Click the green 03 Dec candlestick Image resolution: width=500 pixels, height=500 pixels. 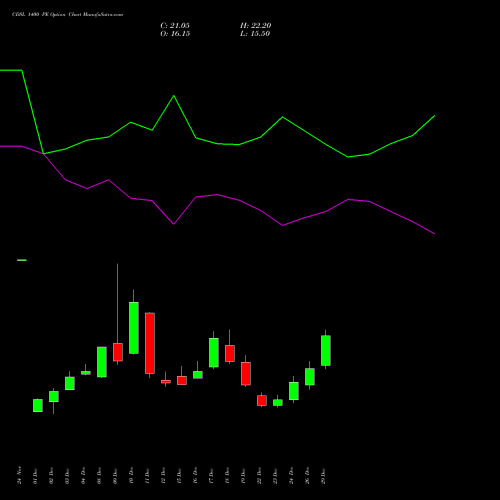[x=70, y=383]
